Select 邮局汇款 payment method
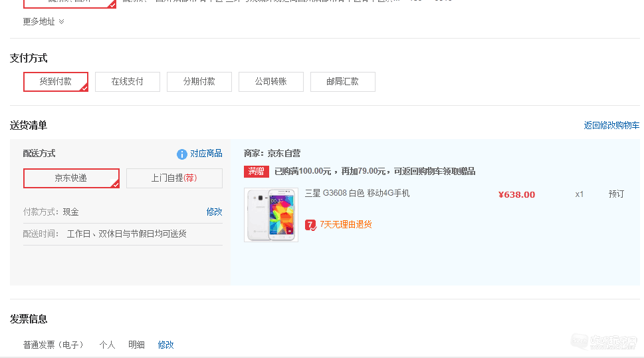The height and width of the screenshot is (358, 644). (342, 81)
